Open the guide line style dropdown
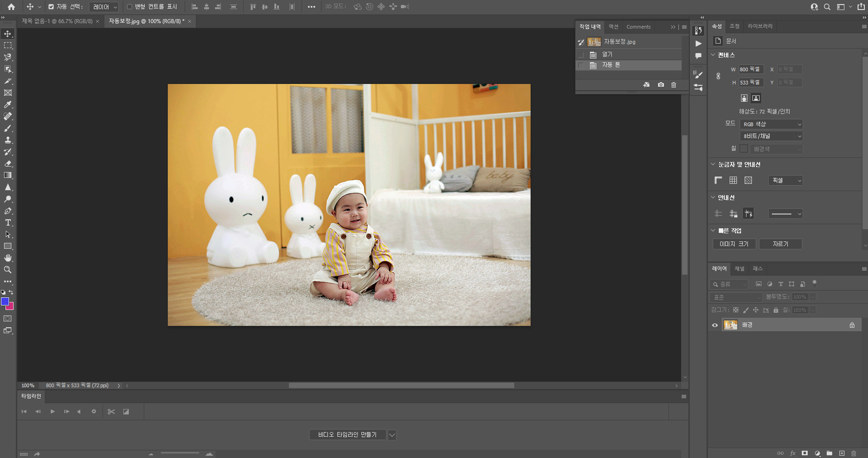 tap(785, 213)
